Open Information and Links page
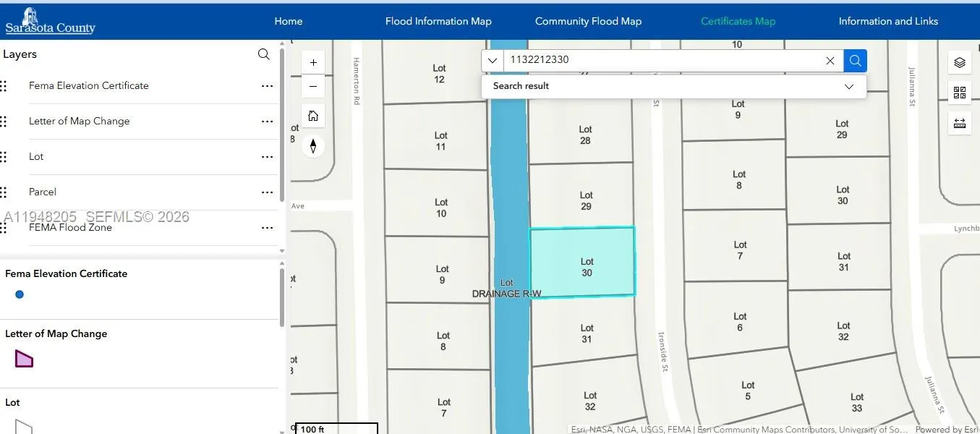The width and height of the screenshot is (980, 434). click(x=888, y=21)
